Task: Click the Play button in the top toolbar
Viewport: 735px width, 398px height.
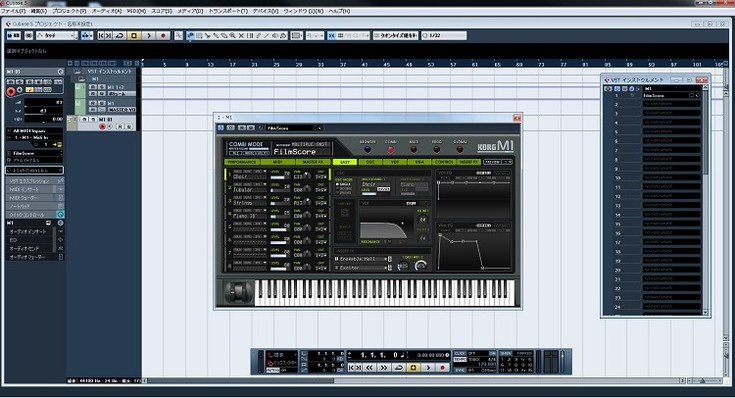Action: click(149, 36)
